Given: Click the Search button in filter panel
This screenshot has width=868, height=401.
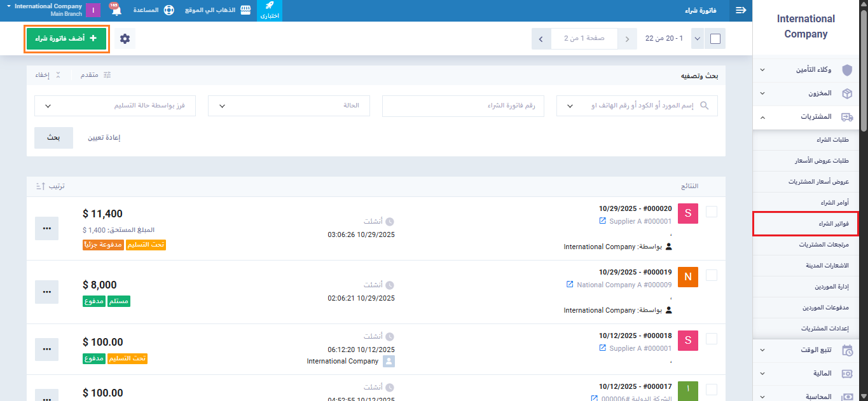Looking at the screenshot, I should [53, 137].
